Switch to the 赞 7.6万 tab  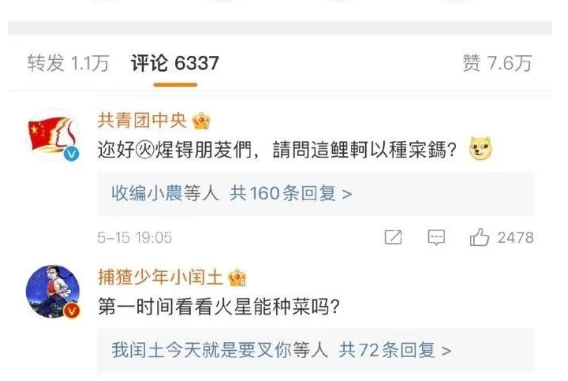tap(497, 63)
